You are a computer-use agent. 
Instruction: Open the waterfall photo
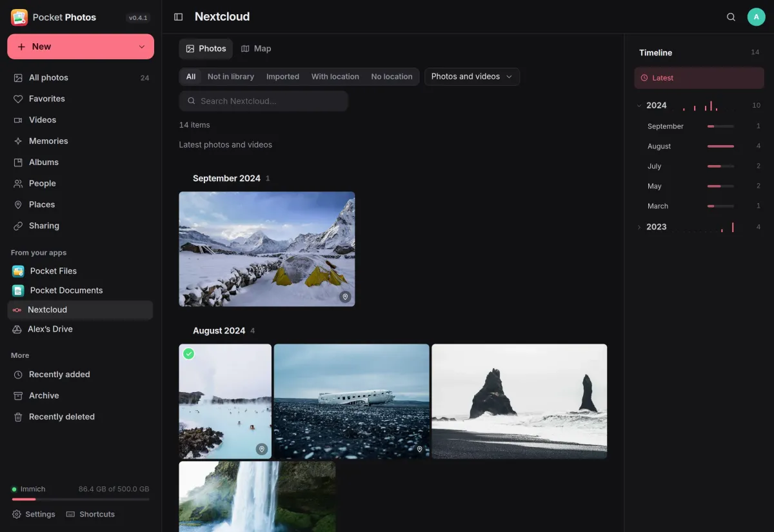coord(257,497)
